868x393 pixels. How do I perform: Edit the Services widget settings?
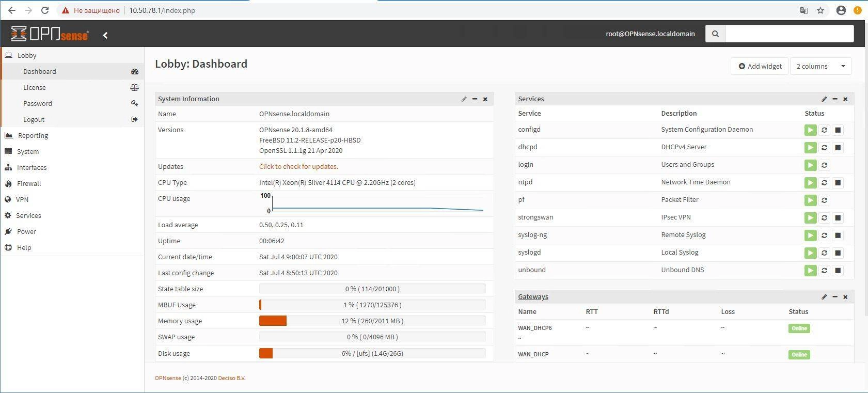tap(824, 99)
